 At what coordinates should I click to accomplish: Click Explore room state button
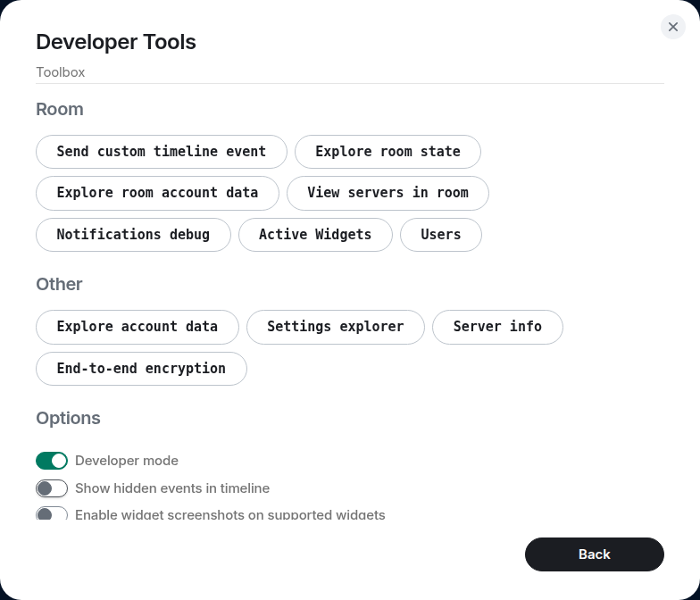click(387, 152)
